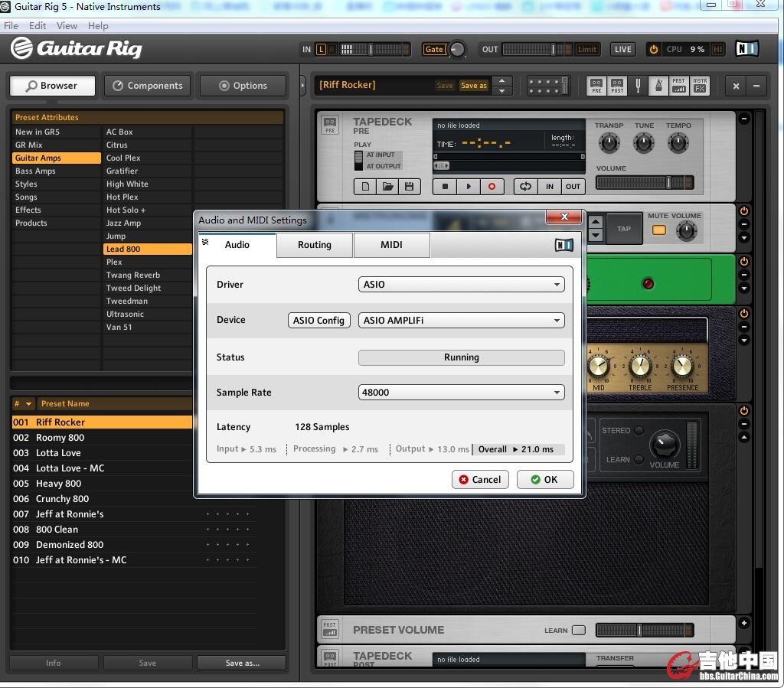Toggle sort arrow in Preset Name header

[28, 404]
